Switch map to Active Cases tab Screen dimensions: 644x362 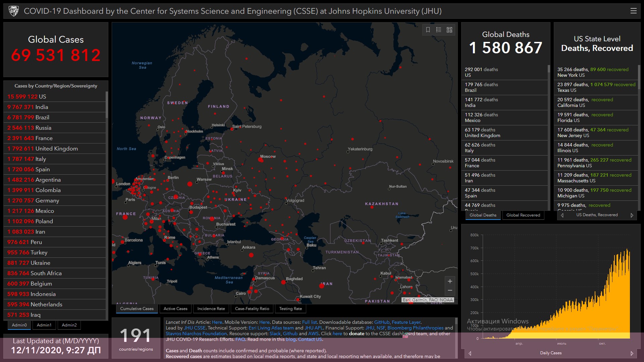coord(175,309)
